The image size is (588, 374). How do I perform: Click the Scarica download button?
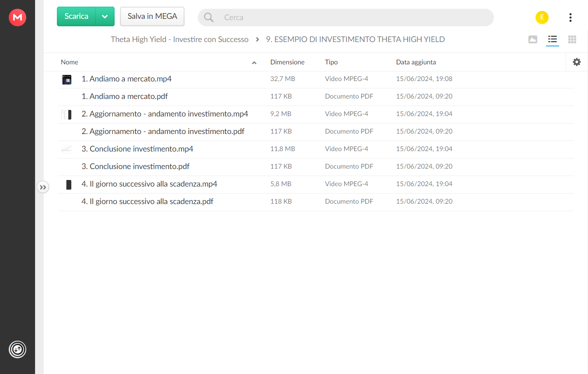pos(76,17)
